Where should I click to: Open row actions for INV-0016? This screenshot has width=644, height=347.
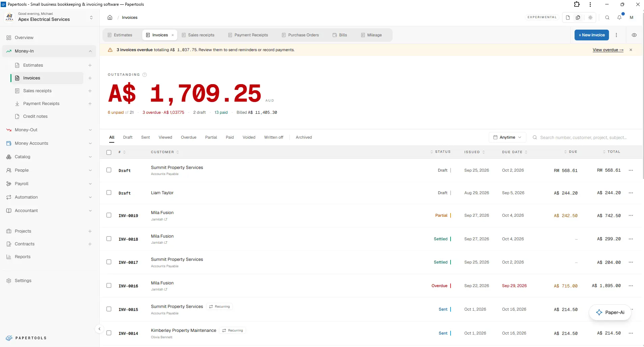click(x=631, y=286)
